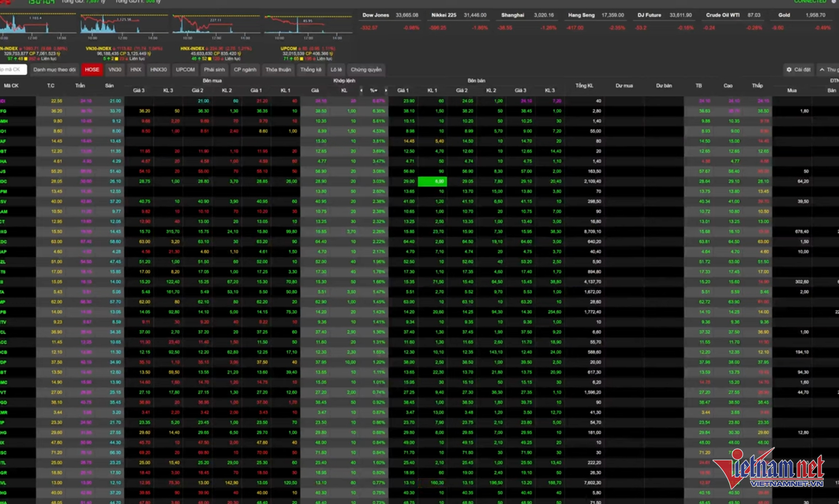Open Phái sinh derivatives tab
Image resolution: width=839 pixels, height=504 pixels.
point(214,70)
